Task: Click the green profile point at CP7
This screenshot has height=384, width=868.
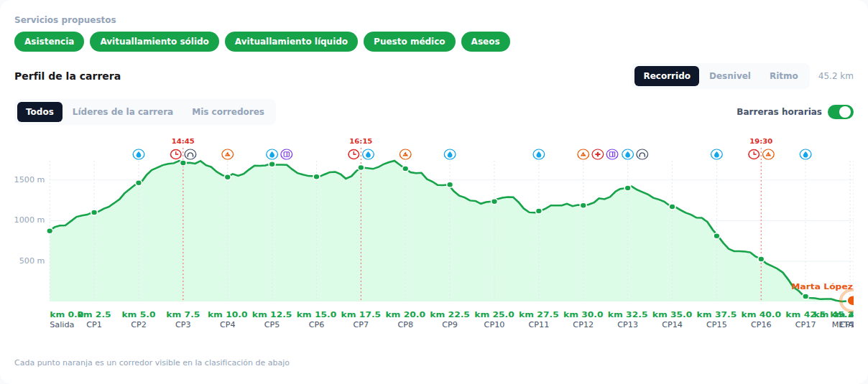Action: pos(361,167)
